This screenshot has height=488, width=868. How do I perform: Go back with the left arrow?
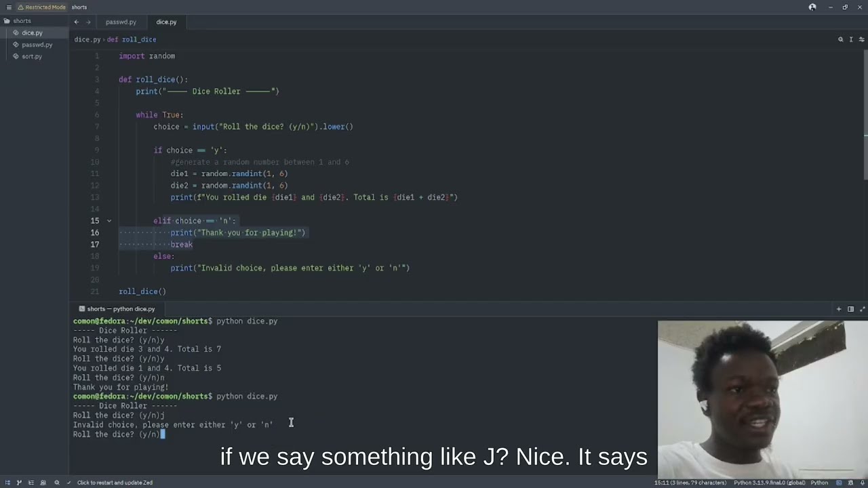point(76,22)
